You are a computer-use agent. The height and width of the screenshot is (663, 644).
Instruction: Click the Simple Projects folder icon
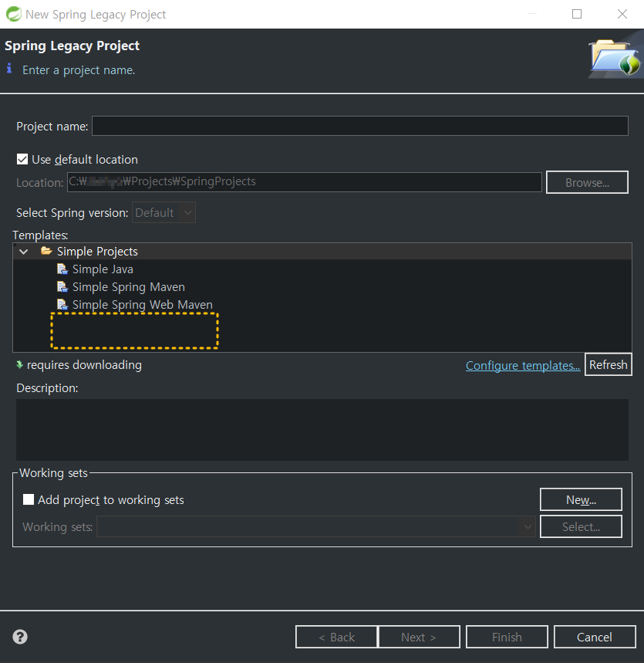[46, 251]
